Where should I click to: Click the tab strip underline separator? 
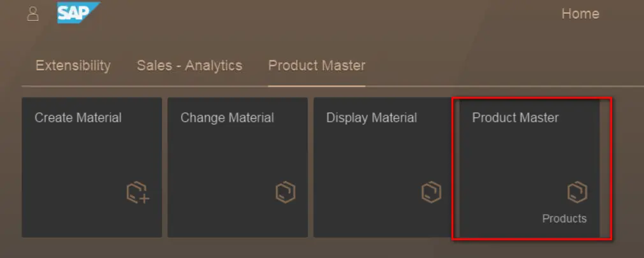coord(333,86)
